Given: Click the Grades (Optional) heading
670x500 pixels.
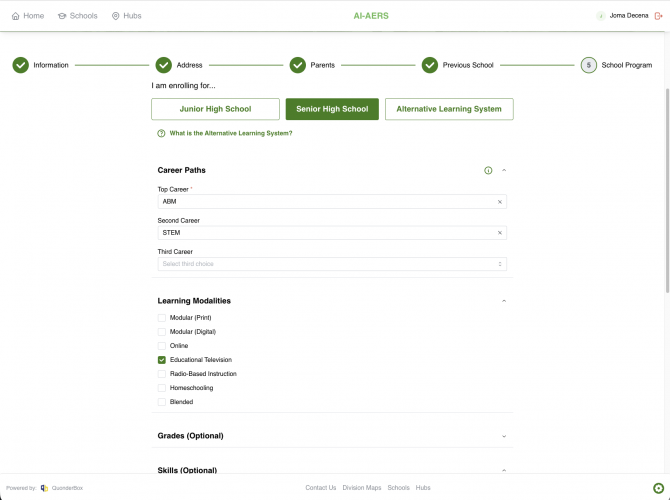Looking at the screenshot, I should click(x=190, y=436).
